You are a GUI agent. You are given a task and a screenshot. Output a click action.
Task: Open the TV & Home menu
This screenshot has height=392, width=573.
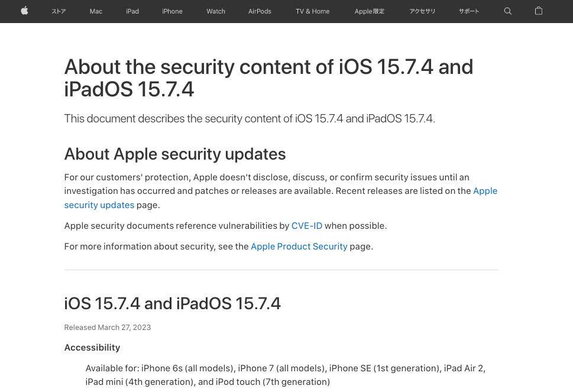pos(312,11)
